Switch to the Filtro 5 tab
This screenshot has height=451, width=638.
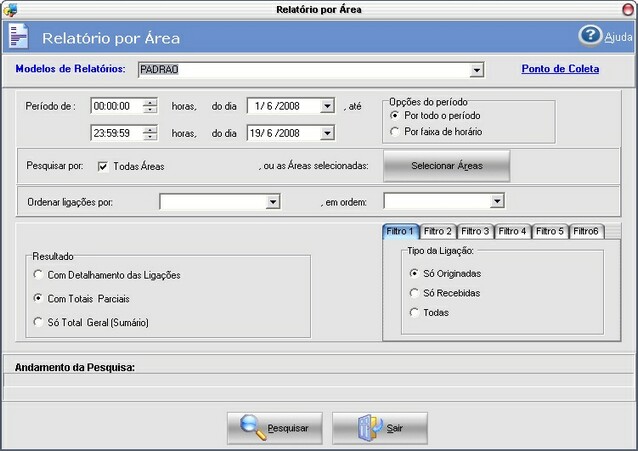click(550, 231)
